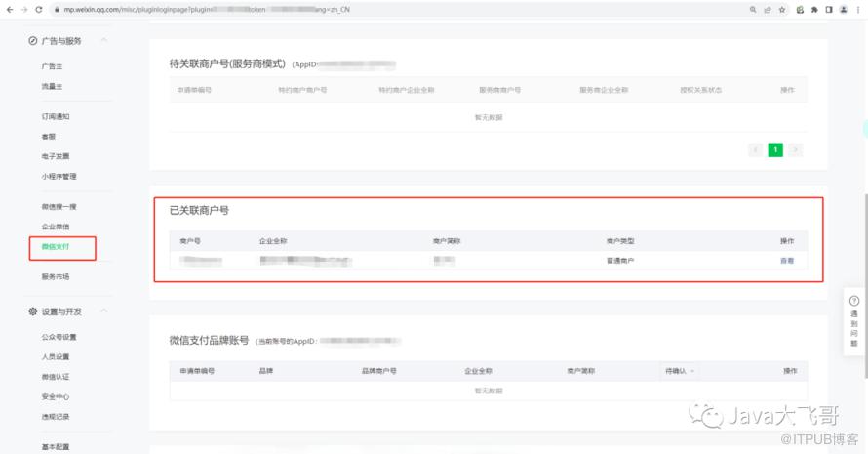
Task: Collapse the 设置与开发 section
Action: (x=104, y=311)
